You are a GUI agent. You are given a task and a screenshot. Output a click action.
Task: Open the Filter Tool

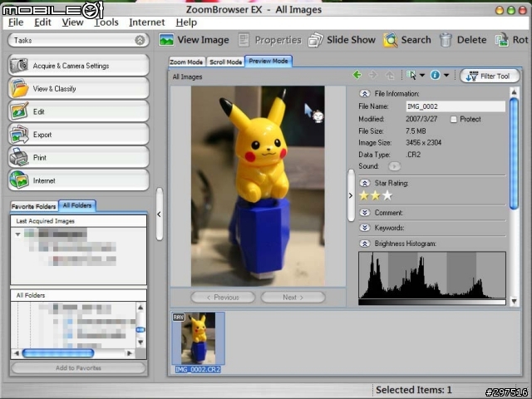tap(490, 76)
